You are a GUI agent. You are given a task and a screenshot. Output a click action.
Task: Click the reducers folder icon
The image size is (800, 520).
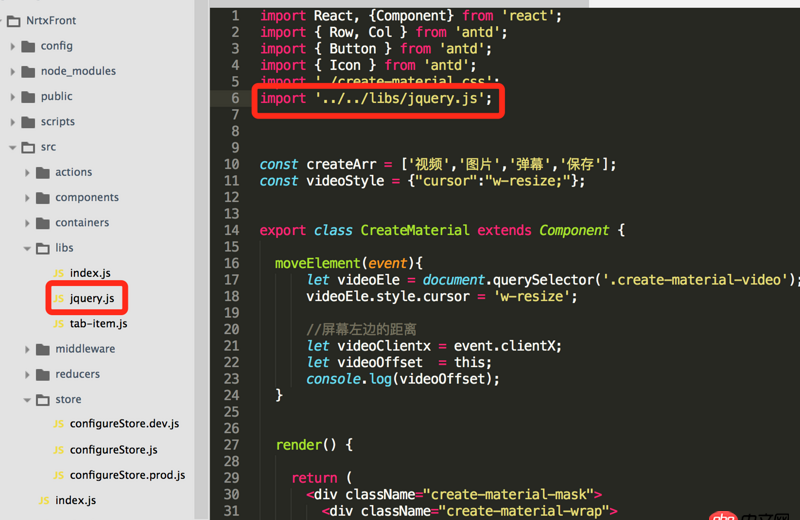coord(43,375)
